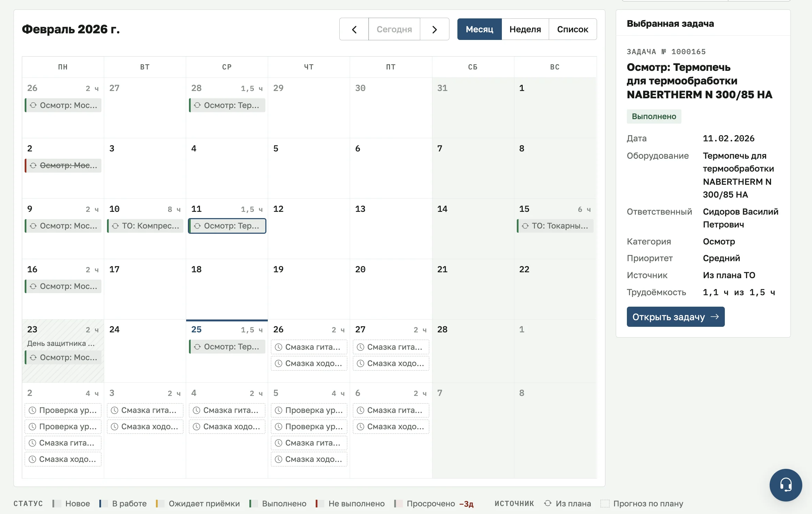Select first Проверка ур... forecast on March 2
812x514 pixels.
(63, 410)
